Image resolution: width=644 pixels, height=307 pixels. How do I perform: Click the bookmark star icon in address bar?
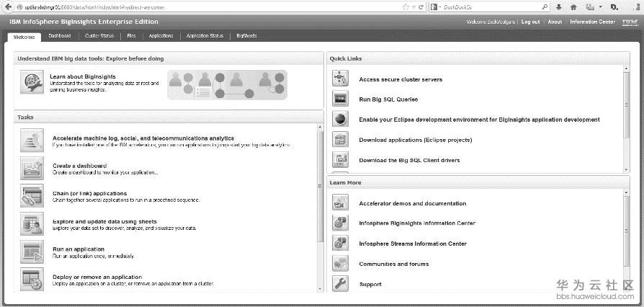coord(406,7)
